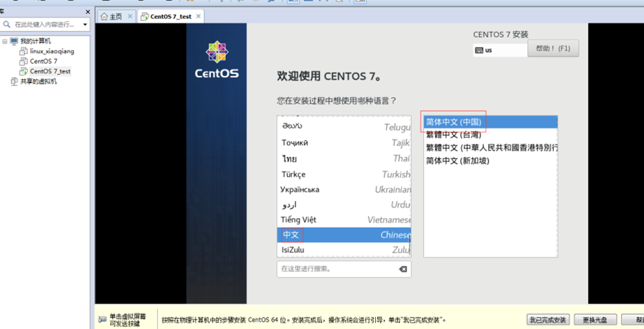Viewport: 644px width, 329px height.
Task: Choose 繁體中文 Hong Kong (香港) locale
Action: pos(490,147)
